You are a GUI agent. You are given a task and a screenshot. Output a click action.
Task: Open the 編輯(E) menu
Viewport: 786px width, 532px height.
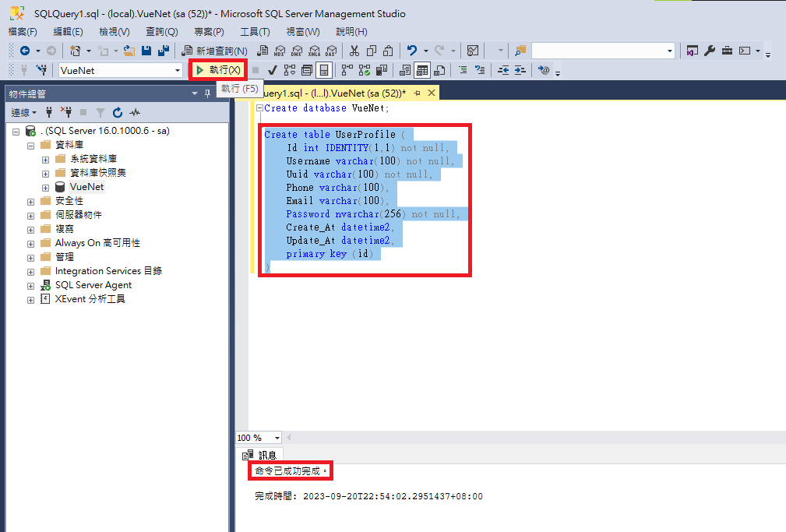click(x=69, y=32)
